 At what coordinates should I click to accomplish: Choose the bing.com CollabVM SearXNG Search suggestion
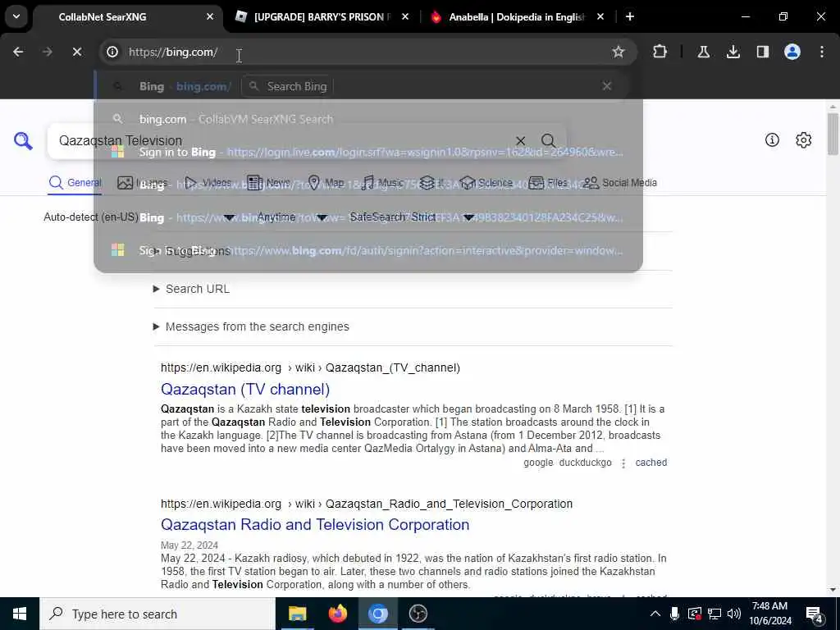(368, 120)
